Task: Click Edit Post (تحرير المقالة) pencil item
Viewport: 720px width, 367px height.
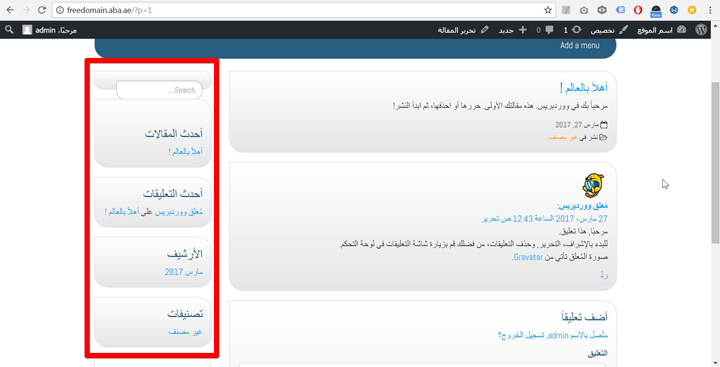Action: click(x=463, y=30)
